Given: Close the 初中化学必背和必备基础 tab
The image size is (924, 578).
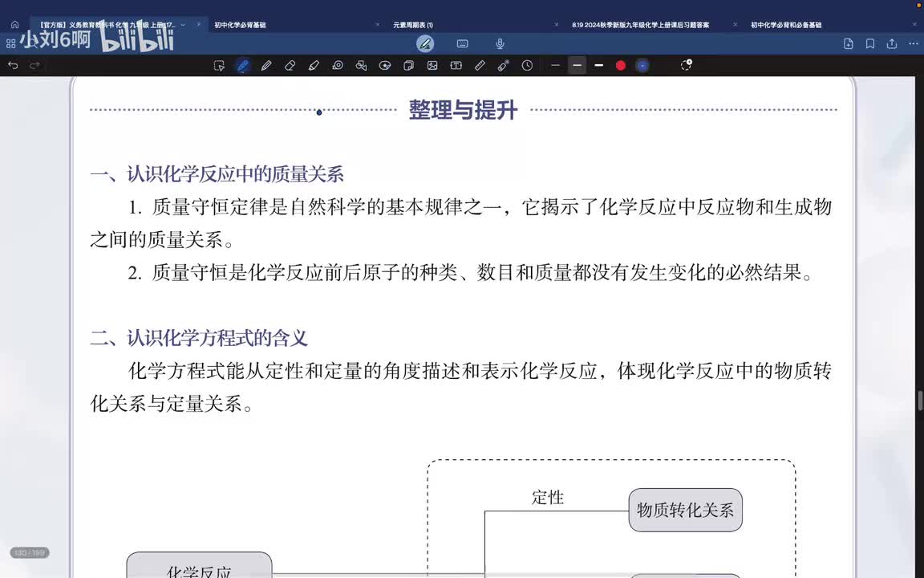Looking at the screenshot, I should [914, 25].
